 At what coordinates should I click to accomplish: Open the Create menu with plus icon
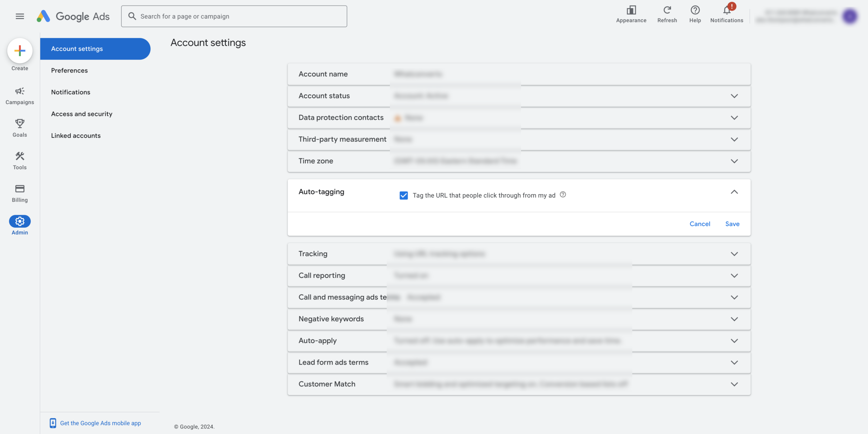[x=20, y=51]
